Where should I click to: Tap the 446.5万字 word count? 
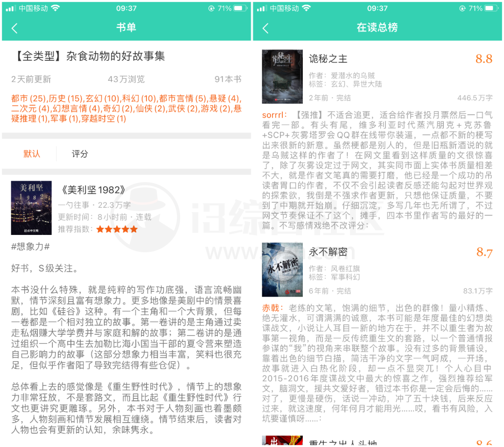pyautogui.click(x=475, y=98)
